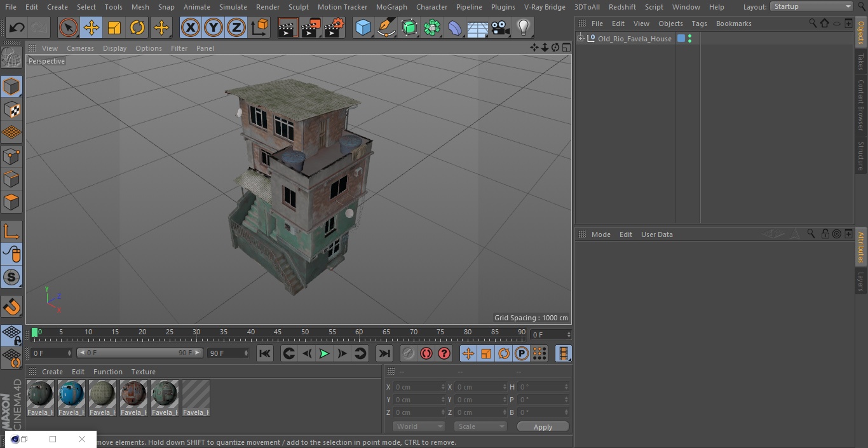Switch to Edges mode
868x448 pixels.
(11, 179)
